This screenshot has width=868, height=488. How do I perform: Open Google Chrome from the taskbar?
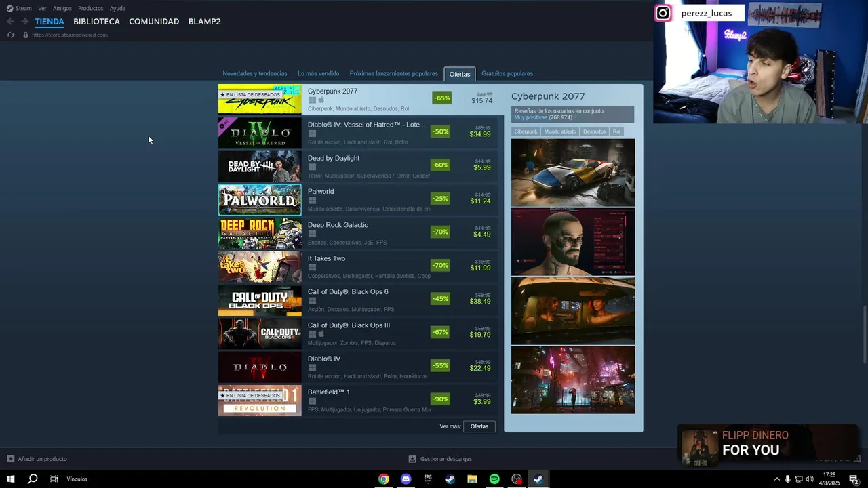click(x=384, y=479)
